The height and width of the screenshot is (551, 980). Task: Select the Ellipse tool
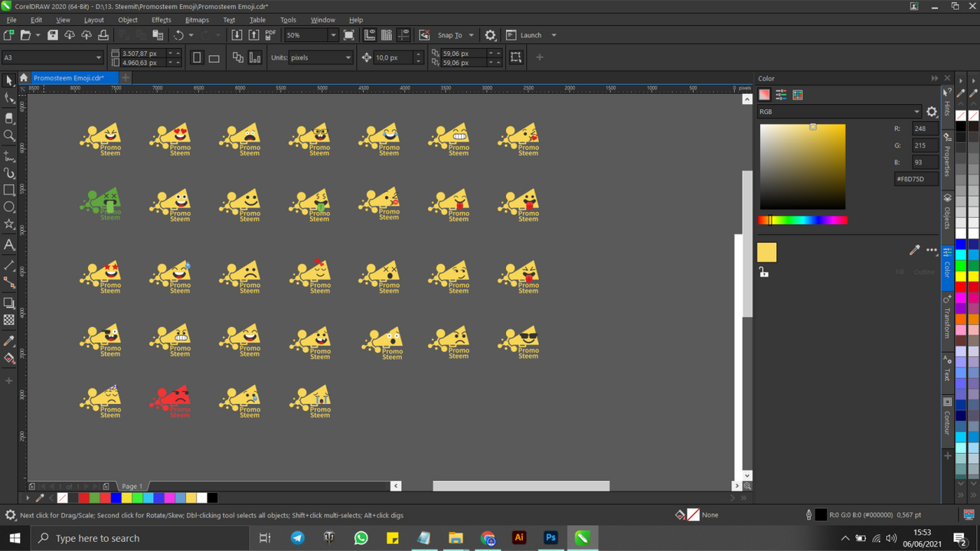(x=9, y=207)
